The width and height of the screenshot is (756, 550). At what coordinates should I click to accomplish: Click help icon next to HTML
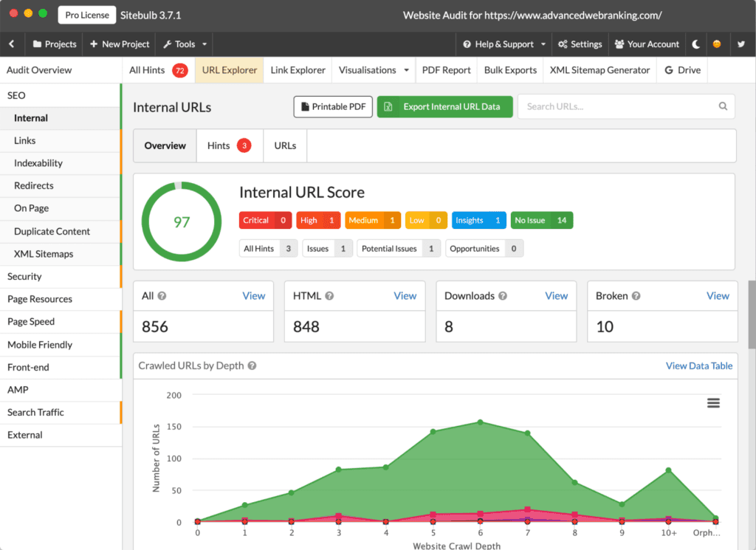329,296
